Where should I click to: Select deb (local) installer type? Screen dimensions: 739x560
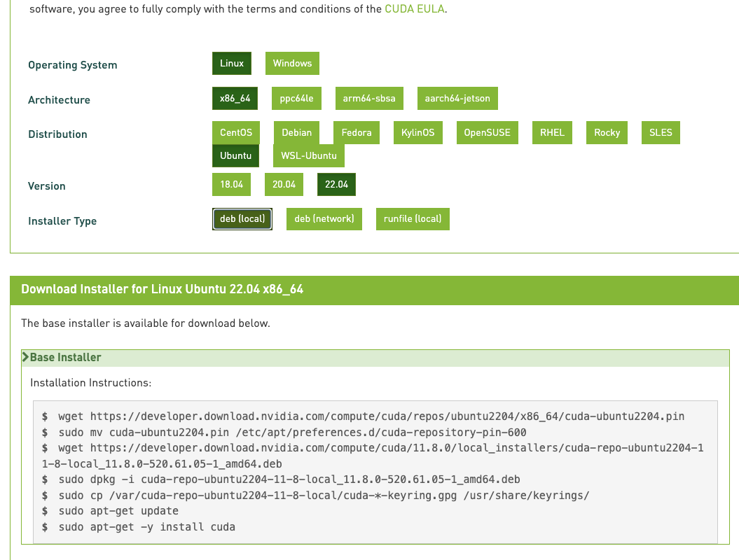pos(242,219)
